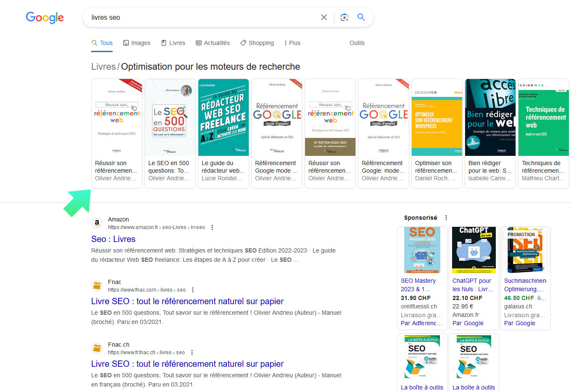Open 'Suchmaschinen-Optimierung' product link
Image resolution: width=571 pixels, height=392 pixels.
[525, 285]
